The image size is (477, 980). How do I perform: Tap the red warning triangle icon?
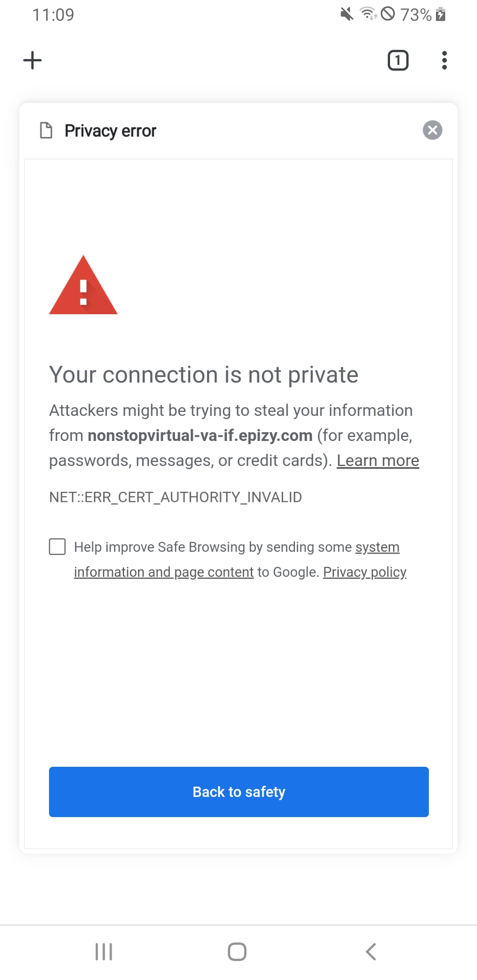coord(83,286)
